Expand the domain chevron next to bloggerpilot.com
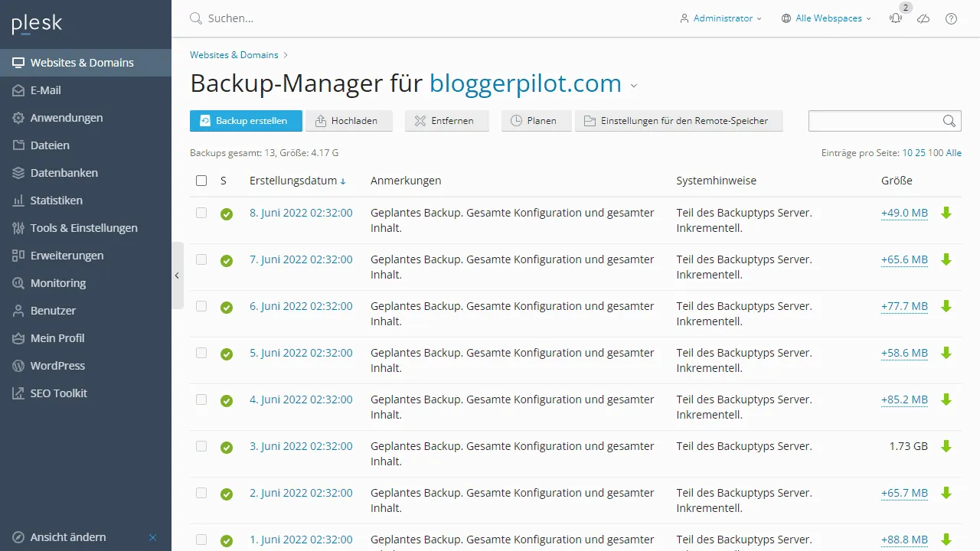 634,86
